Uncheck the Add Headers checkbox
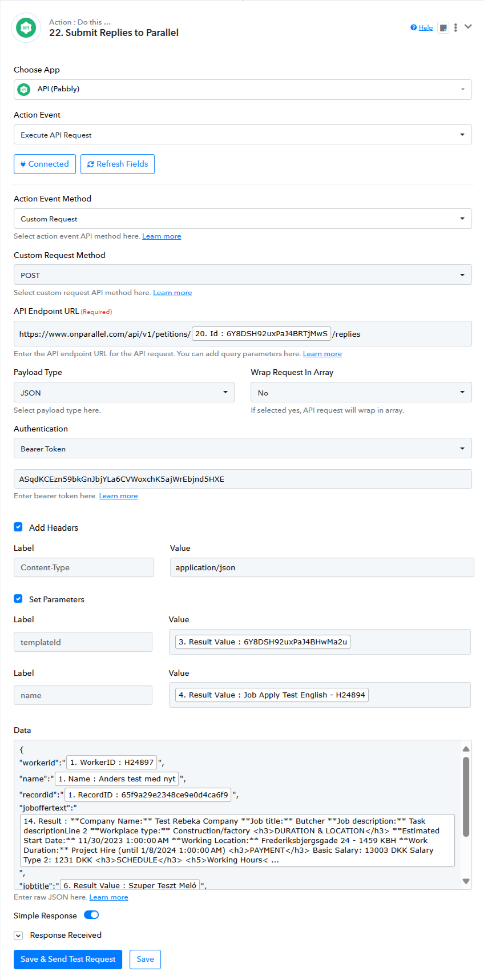Viewport: 484px width, 980px height. (x=18, y=527)
